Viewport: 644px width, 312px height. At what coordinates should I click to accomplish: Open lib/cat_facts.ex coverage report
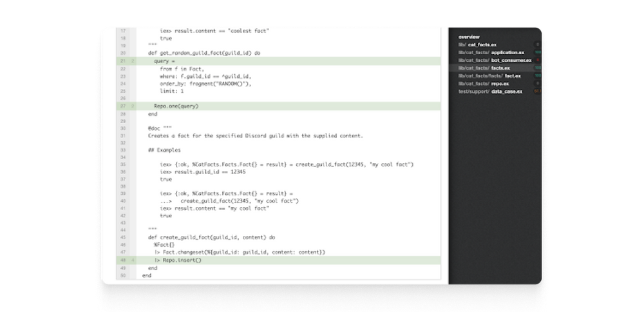pyautogui.click(x=477, y=45)
